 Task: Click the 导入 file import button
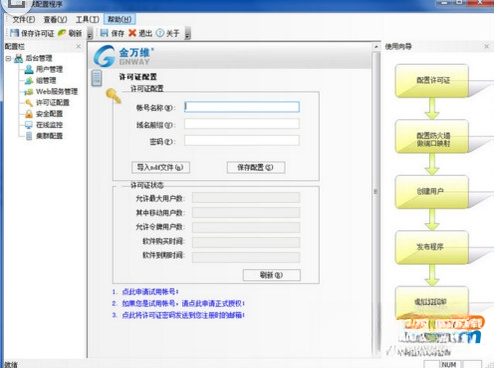[x=161, y=167]
